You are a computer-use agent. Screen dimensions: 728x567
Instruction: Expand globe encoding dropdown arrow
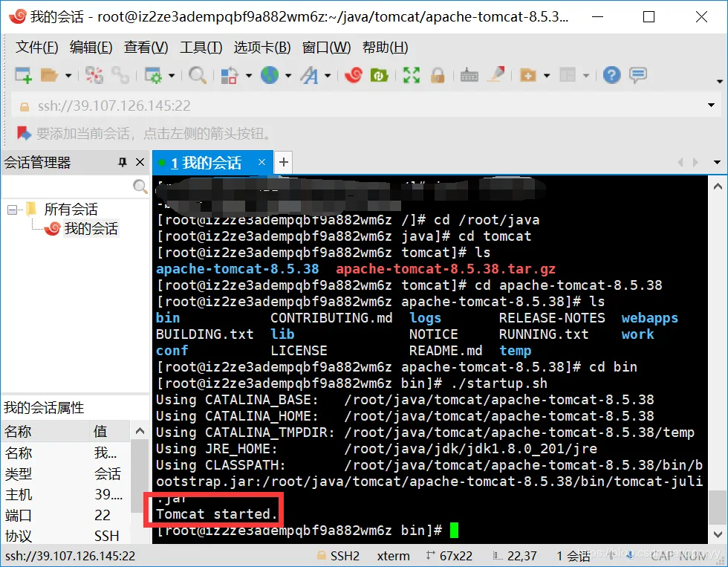tap(288, 75)
